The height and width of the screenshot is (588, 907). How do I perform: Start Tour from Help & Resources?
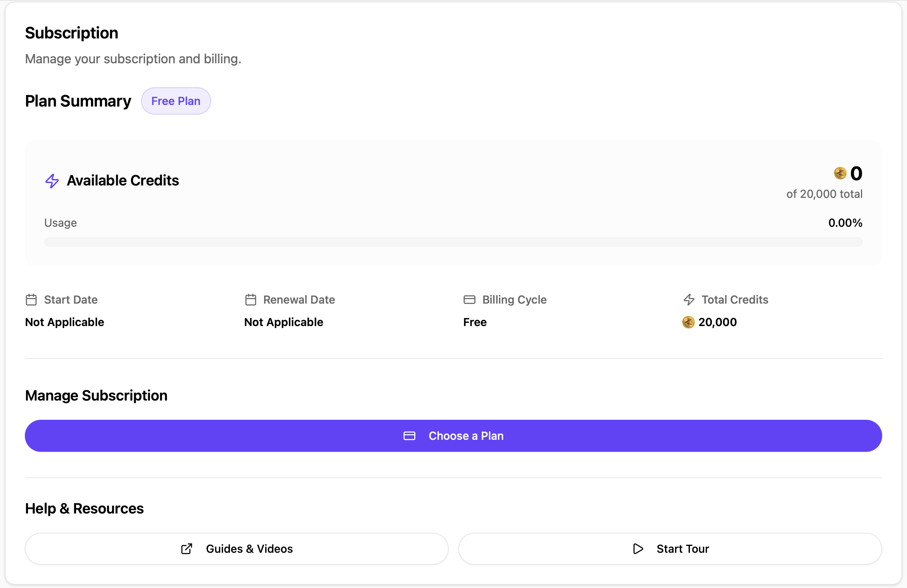(x=682, y=549)
